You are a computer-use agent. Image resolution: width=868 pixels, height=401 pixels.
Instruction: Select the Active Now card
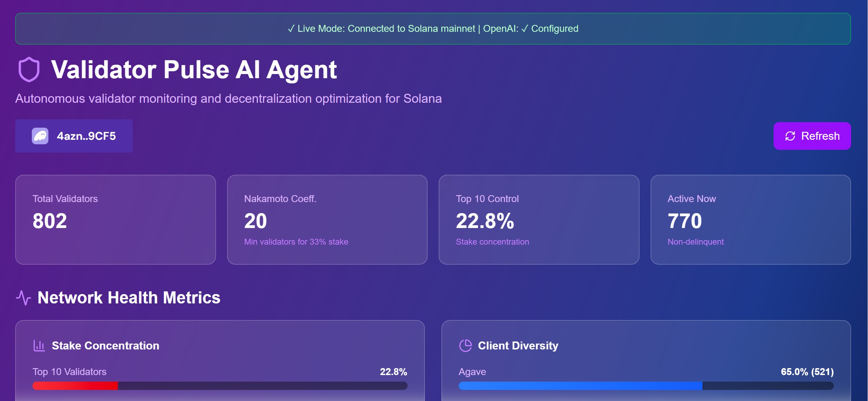[x=750, y=220]
